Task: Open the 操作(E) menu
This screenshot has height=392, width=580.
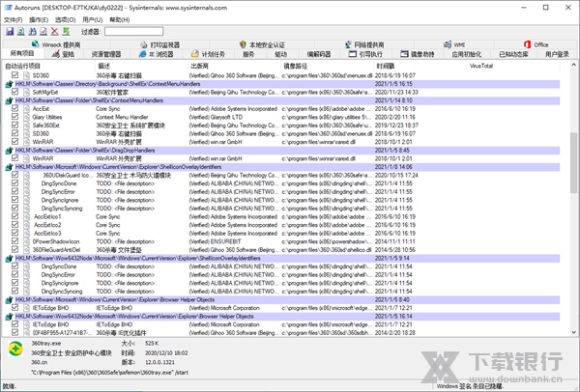Action: pyautogui.click(x=39, y=20)
